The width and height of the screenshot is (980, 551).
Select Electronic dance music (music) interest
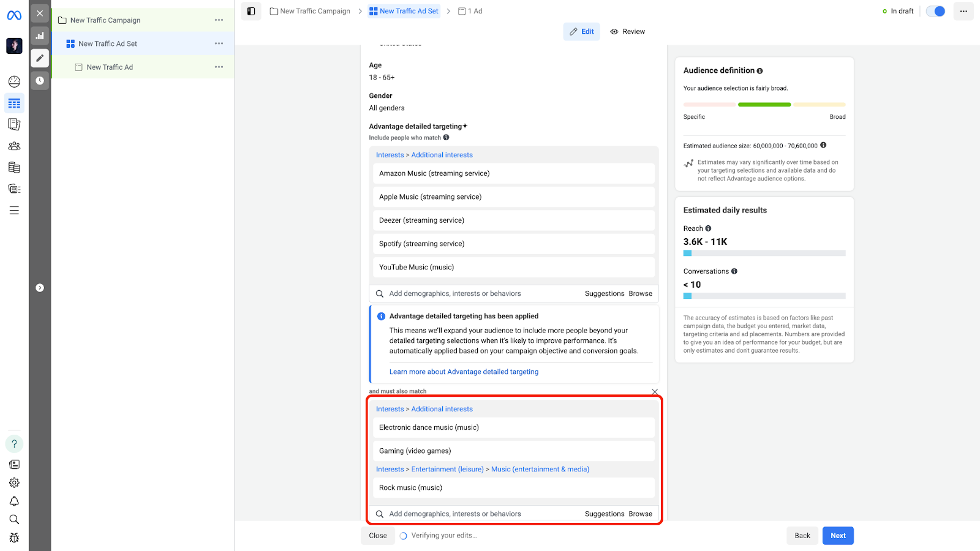(514, 427)
